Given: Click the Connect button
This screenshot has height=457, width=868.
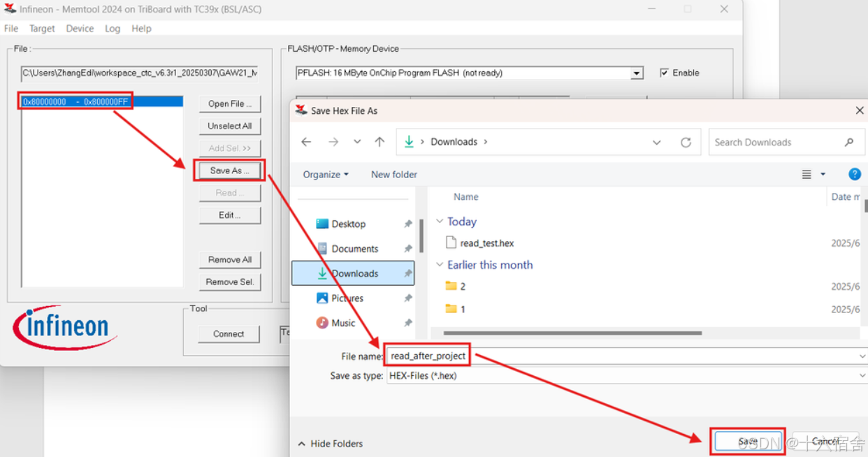Looking at the screenshot, I should 229,334.
